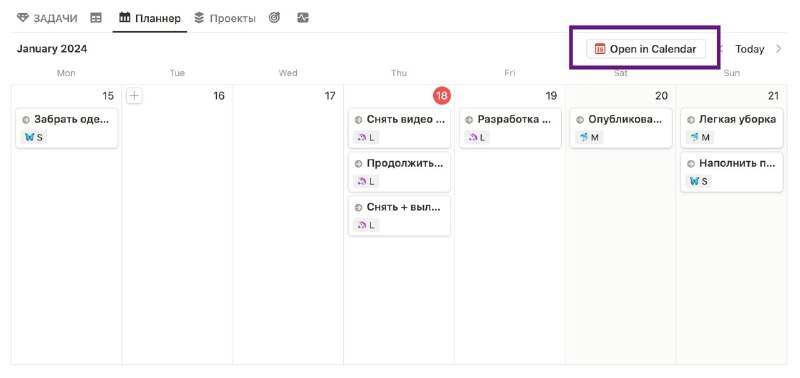Open the activity pulse tab icon
The image size is (800, 378).
coord(303,18)
